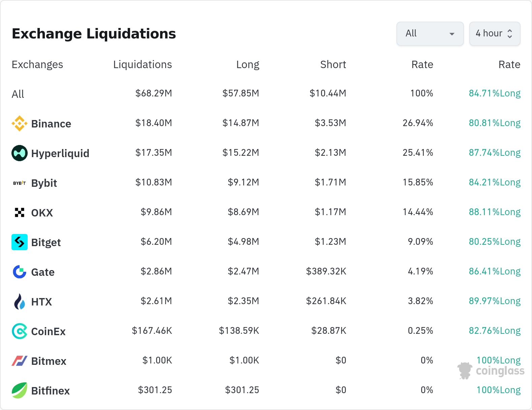This screenshot has height=410, width=532.
Task: Click the Exchanges column header
Action: [x=37, y=64]
